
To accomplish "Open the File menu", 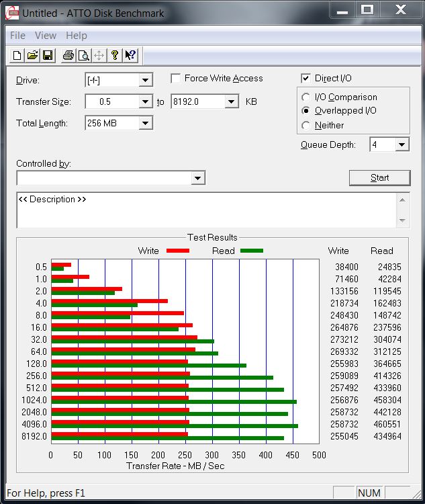I will [17, 36].
